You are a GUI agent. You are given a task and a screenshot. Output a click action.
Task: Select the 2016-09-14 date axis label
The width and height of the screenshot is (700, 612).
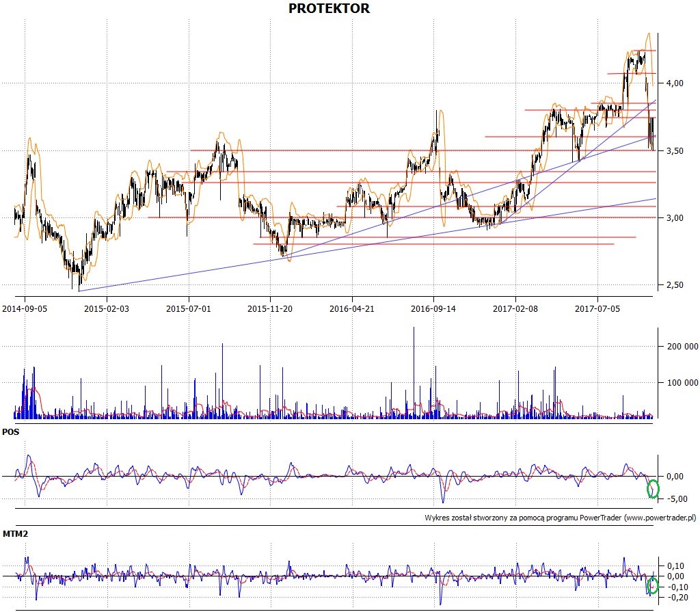point(433,308)
